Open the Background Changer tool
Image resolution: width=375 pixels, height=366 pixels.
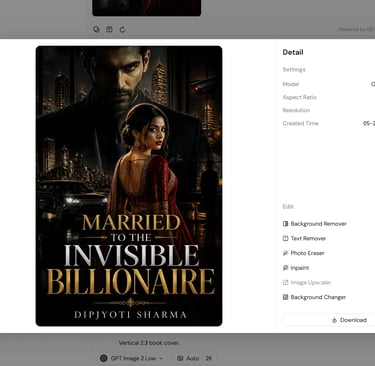click(x=314, y=297)
